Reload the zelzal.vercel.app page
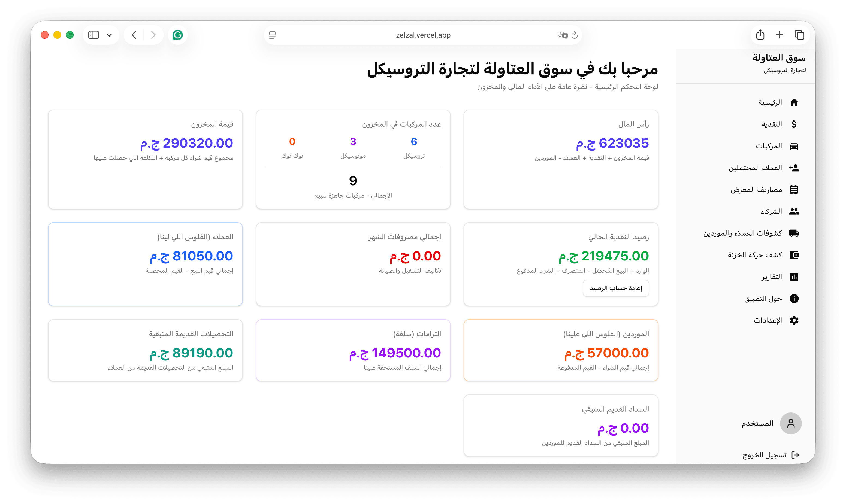This screenshot has height=504, width=846. pos(574,35)
